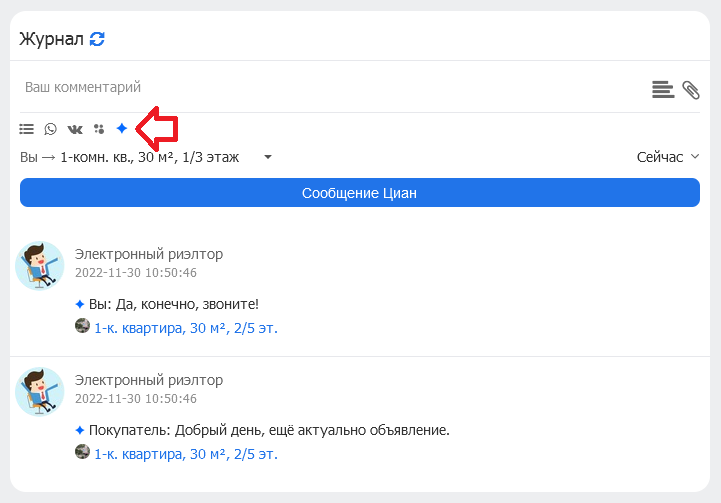Open second 1-к. квартира, 30 м² link

186,454
